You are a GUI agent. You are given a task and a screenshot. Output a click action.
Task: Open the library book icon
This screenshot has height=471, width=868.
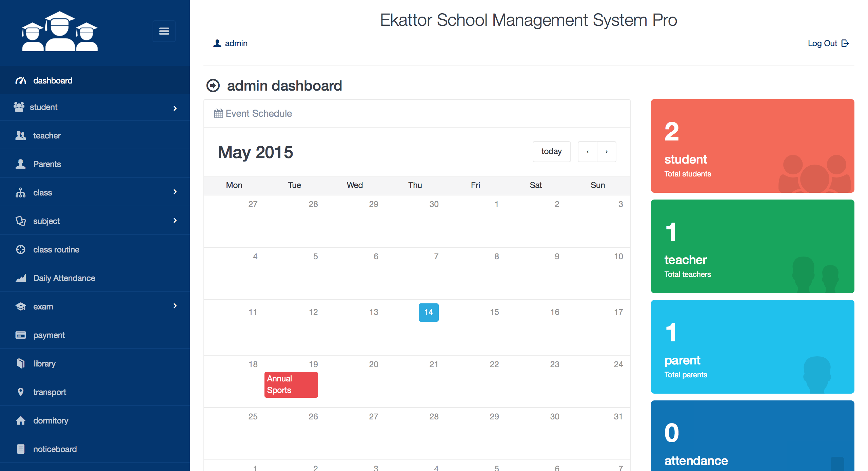tap(20, 363)
